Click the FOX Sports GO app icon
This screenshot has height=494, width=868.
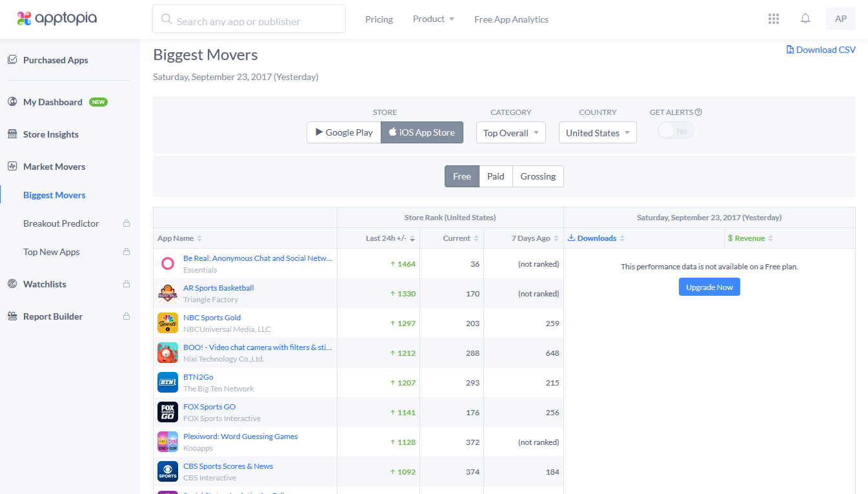[168, 412]
